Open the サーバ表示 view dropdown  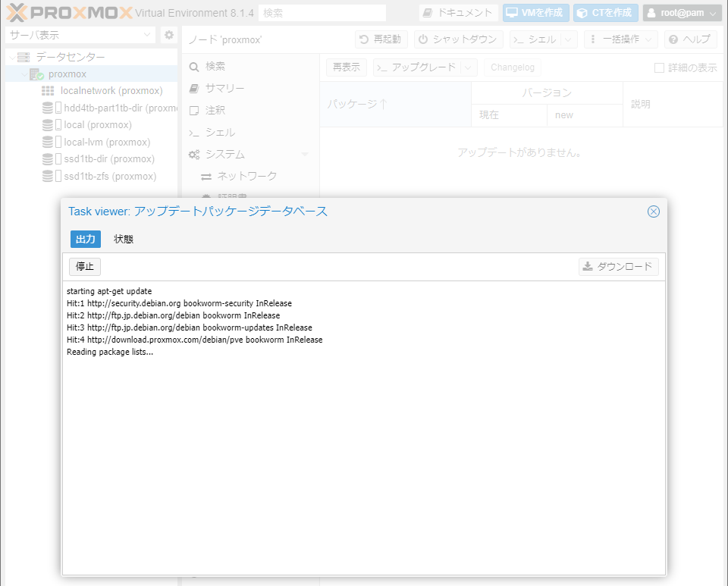click(x=147, y=35)
